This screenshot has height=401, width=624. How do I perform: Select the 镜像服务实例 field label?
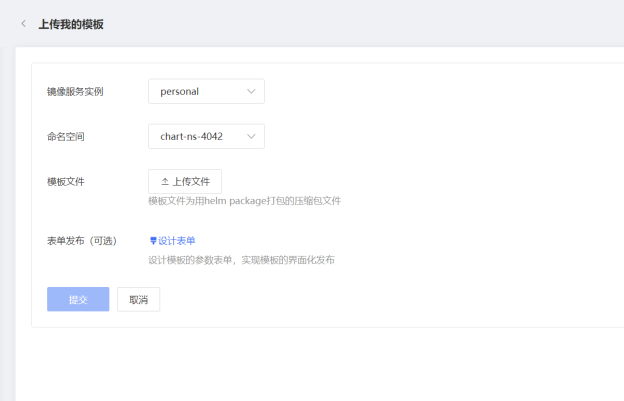point(75,91)
